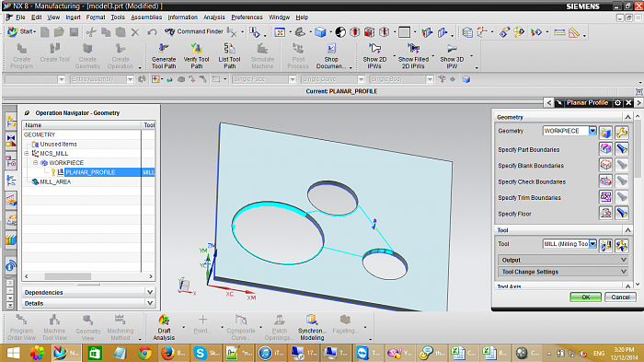
Task: Click Save icon in toolbar
Action: (x=74, y=31)
